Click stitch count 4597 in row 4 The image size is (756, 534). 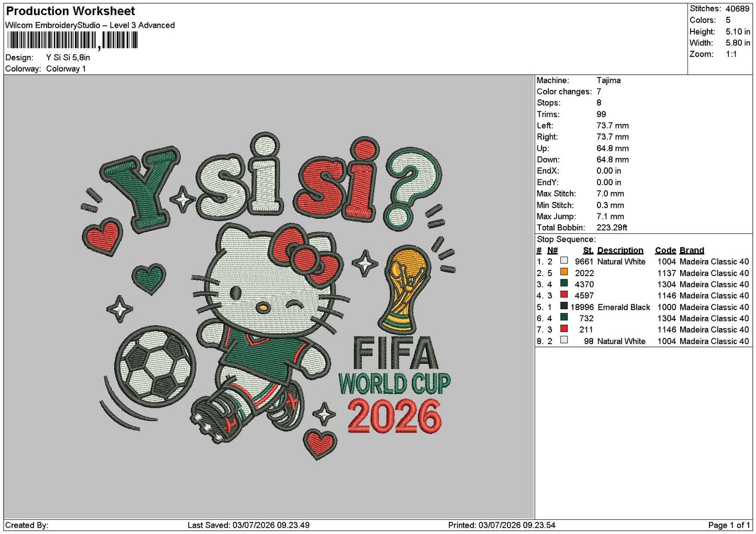584,296
